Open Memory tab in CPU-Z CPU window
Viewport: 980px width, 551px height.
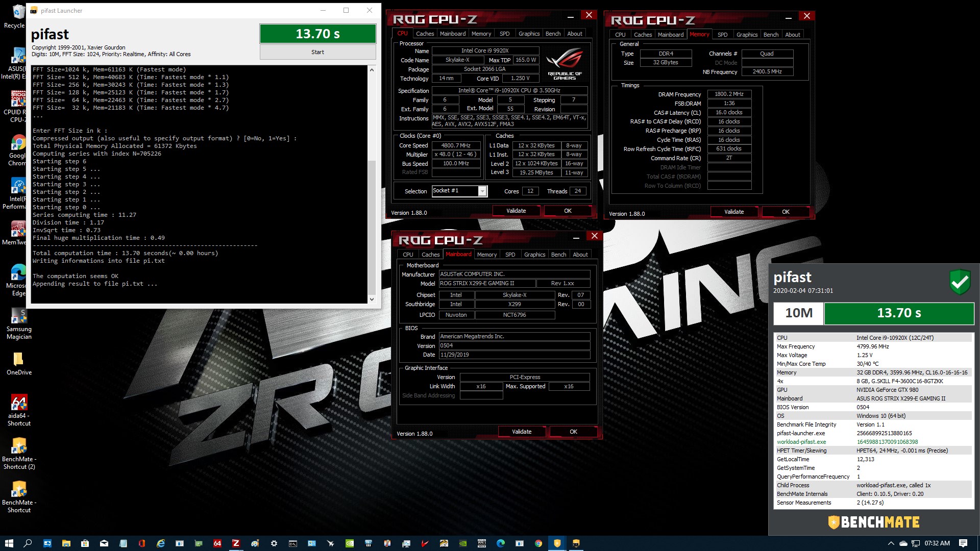coord(481,34)
